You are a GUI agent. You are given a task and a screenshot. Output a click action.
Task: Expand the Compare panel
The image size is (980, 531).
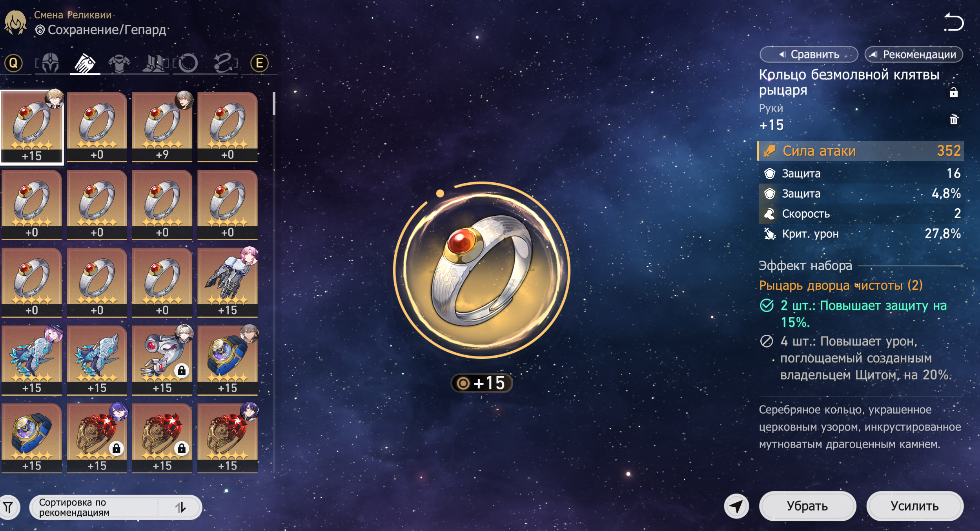tap(809, 55)
